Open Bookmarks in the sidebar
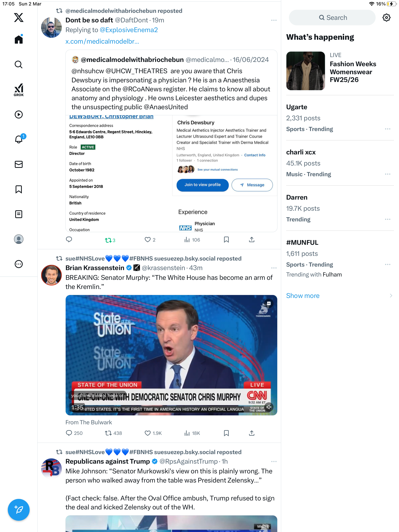Screen dimensions: 399x532 point(19,189)
